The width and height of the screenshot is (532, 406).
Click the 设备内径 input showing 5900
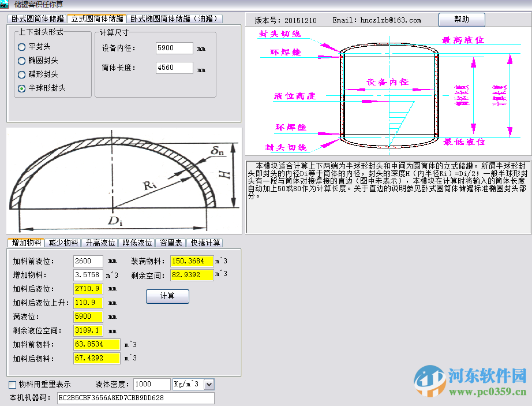click(174, 48)
